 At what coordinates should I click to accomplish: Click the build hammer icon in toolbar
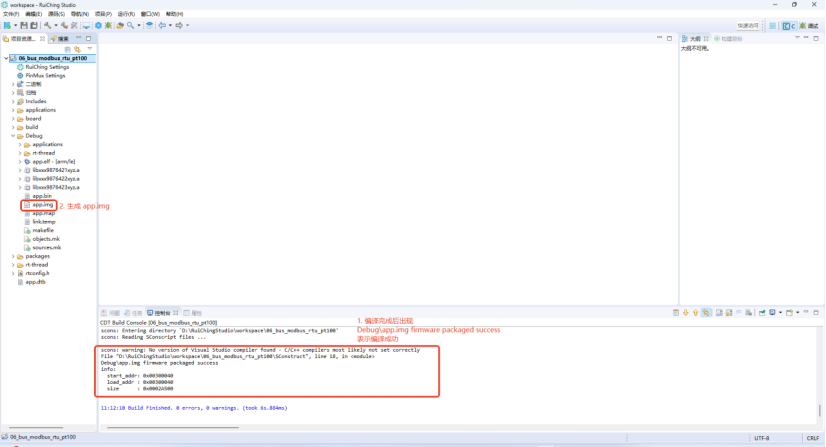click(47, 25)
